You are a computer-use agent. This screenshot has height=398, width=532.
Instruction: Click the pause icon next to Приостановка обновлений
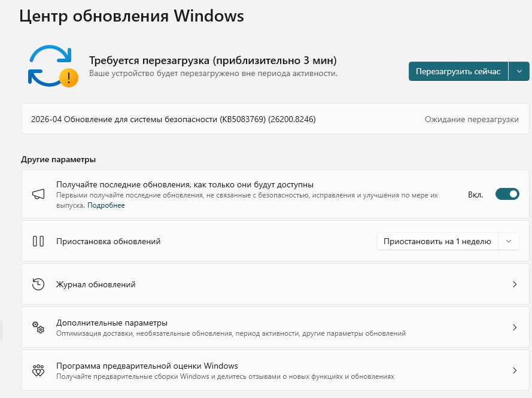(x=37, y=241)
